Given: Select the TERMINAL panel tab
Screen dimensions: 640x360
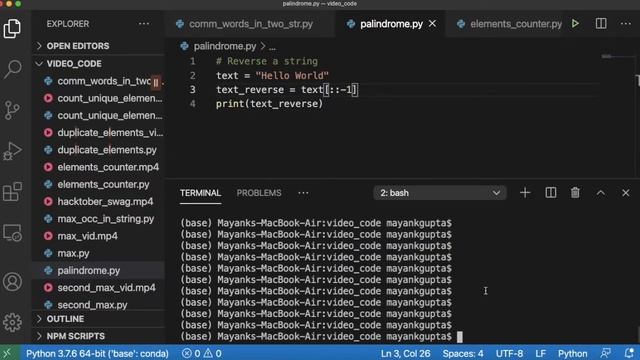Looking at the screenshot, I should click(x=200, y=193).
